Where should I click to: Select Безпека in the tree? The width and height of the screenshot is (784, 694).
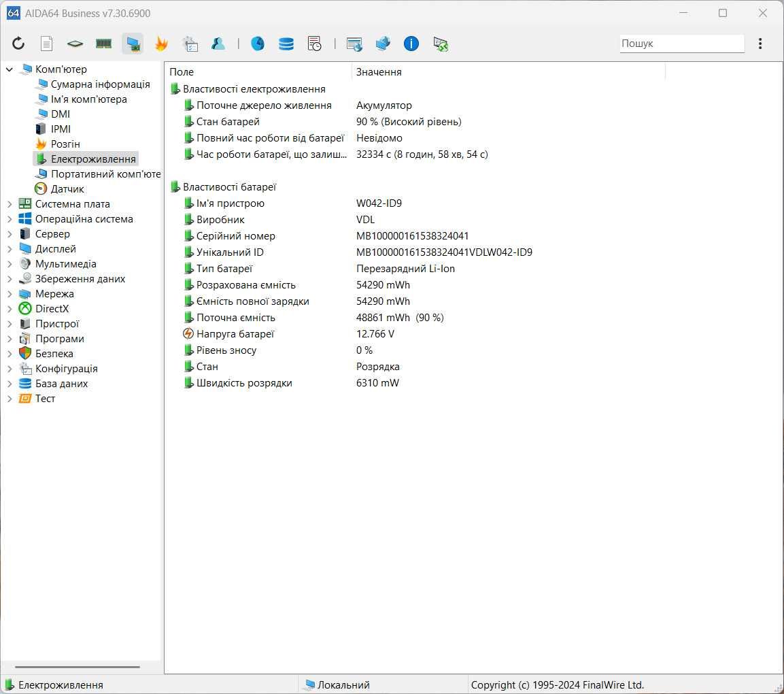point(54,354)
